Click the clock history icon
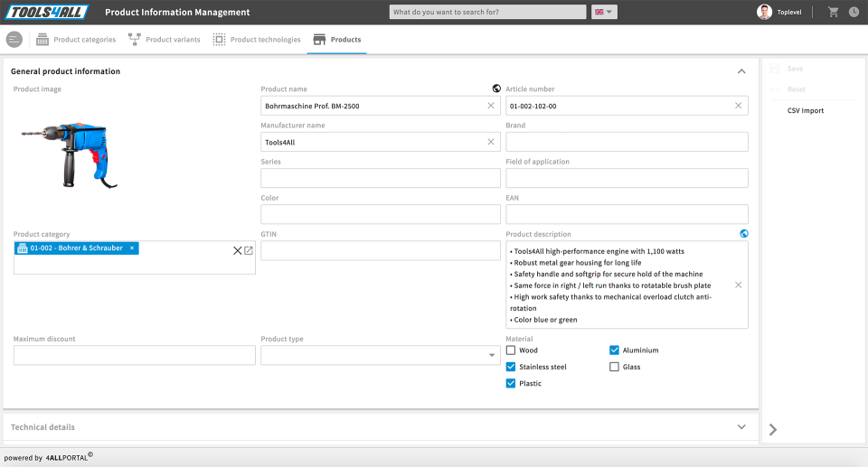 854,12
